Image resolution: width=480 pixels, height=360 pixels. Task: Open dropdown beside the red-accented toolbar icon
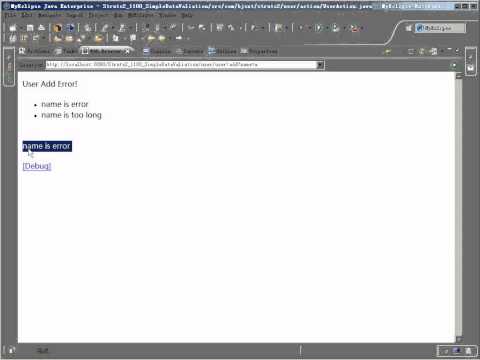click(x=361, y=28)
